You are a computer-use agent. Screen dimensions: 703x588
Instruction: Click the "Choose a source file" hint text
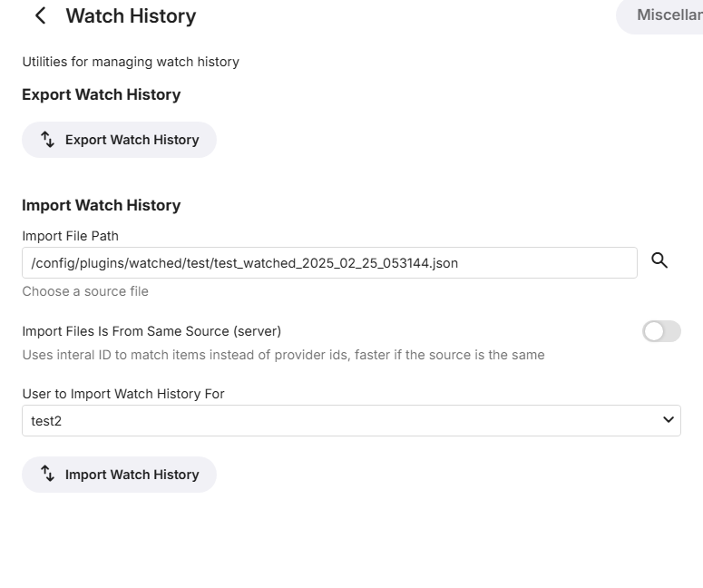85,291
